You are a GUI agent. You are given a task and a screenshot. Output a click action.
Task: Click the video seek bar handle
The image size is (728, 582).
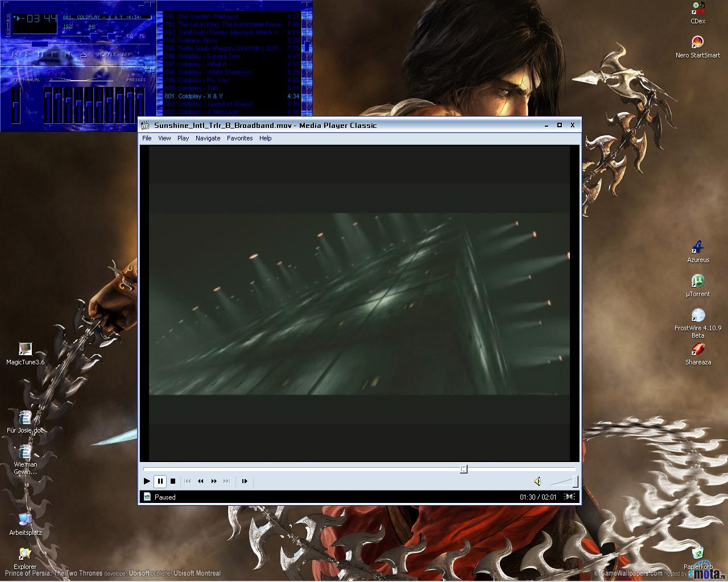click(x=464, y=469)
